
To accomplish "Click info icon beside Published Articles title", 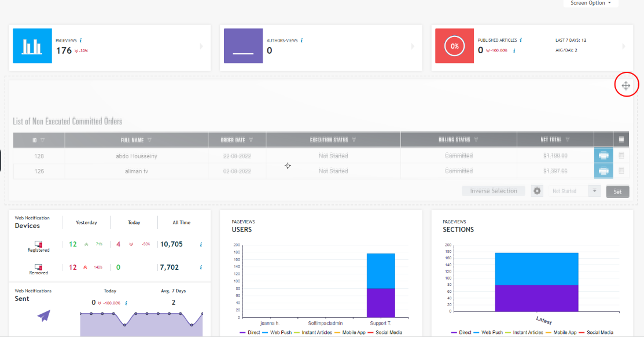I will tap(520, 40).
